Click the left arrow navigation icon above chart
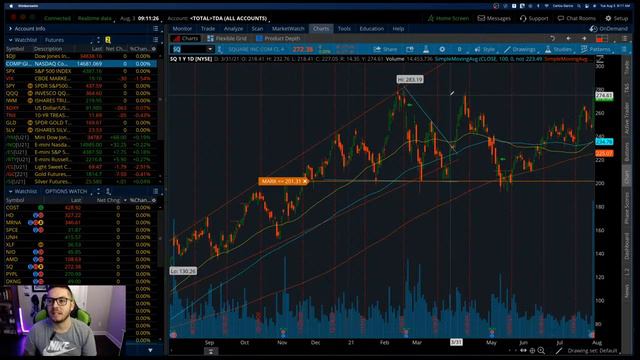The image size is (640, 360). pyautogui.click(x=569, y=38)
